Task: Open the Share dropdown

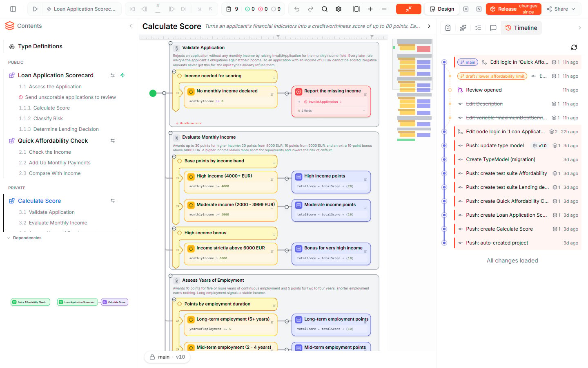Action: click(561, 9)
